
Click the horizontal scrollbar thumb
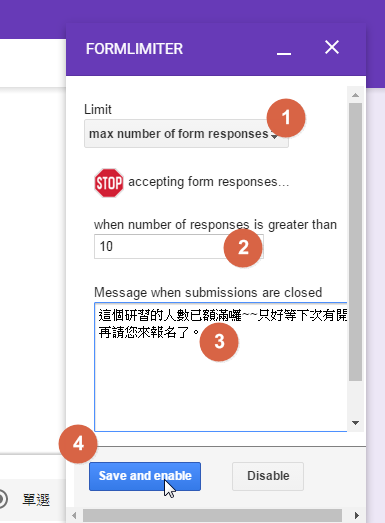[x=212, y=515]
